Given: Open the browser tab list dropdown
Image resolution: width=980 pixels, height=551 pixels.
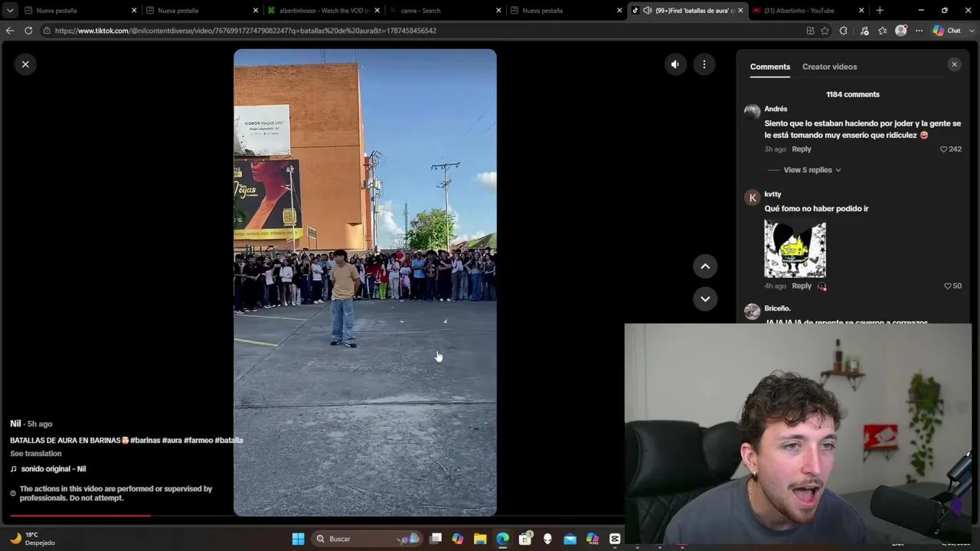Looking at the screenshot, I should (9, 11).
